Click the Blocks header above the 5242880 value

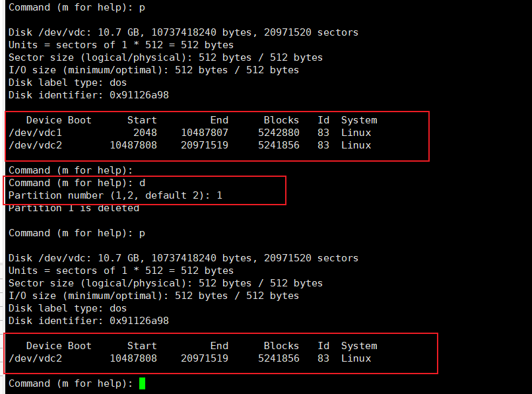click(281, 120)
